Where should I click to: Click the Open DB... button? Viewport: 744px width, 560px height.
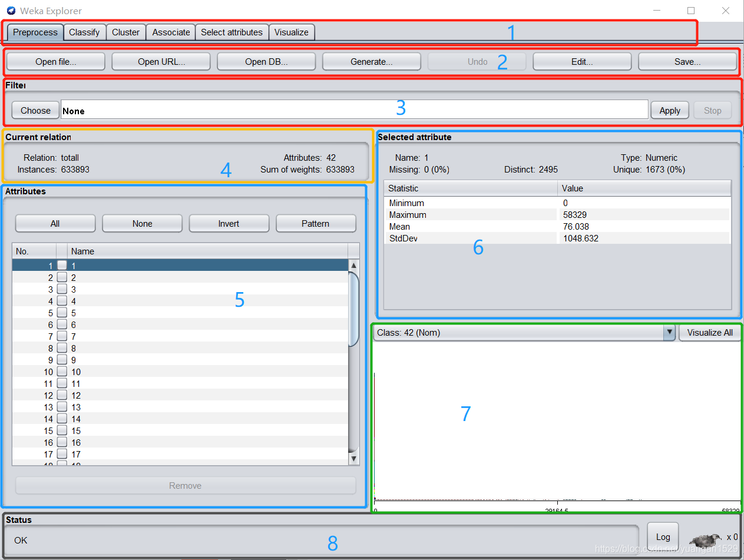pos(266,61)
